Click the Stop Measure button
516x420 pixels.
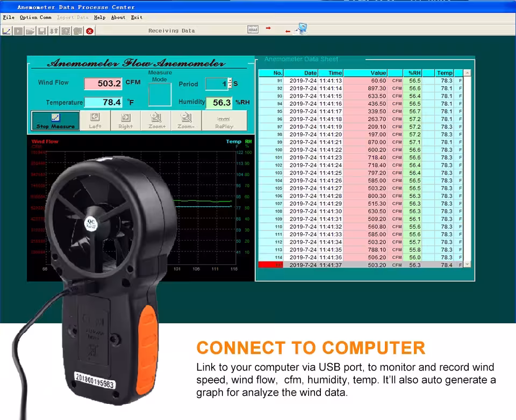pyautogui.click(x=55, y=121)
